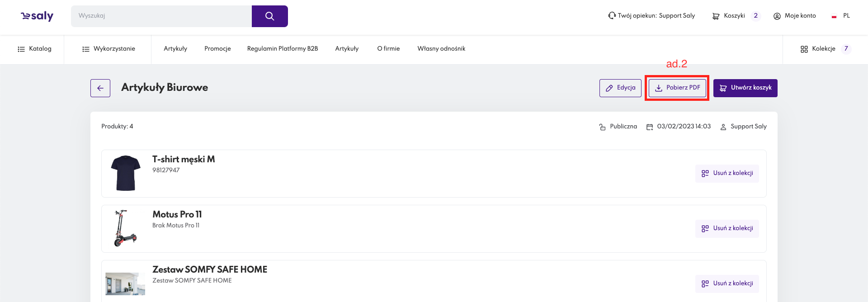Click the Edycja button
This screenshot has height=302, width=868.
coord(620,88)
